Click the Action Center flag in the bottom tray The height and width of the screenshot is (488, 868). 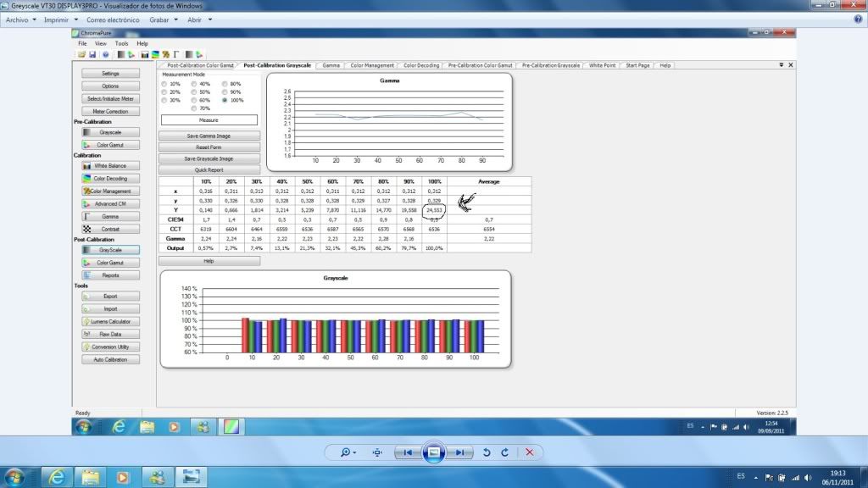coord(769,478)
